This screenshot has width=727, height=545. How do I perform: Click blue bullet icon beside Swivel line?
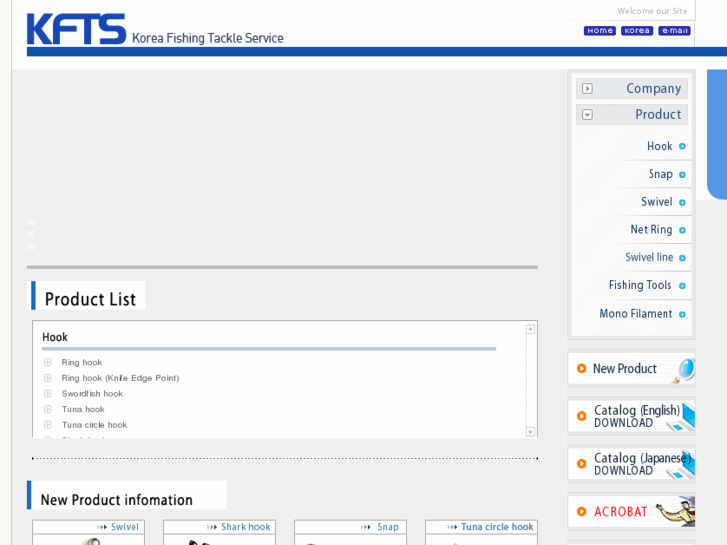coord(682,258)
